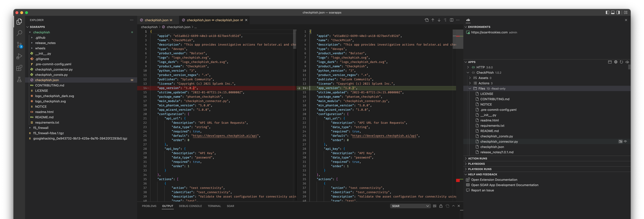Refresh the APPS list
This screenshot has height=219, width=644.
pyautogui.click(x=621, y=62)
